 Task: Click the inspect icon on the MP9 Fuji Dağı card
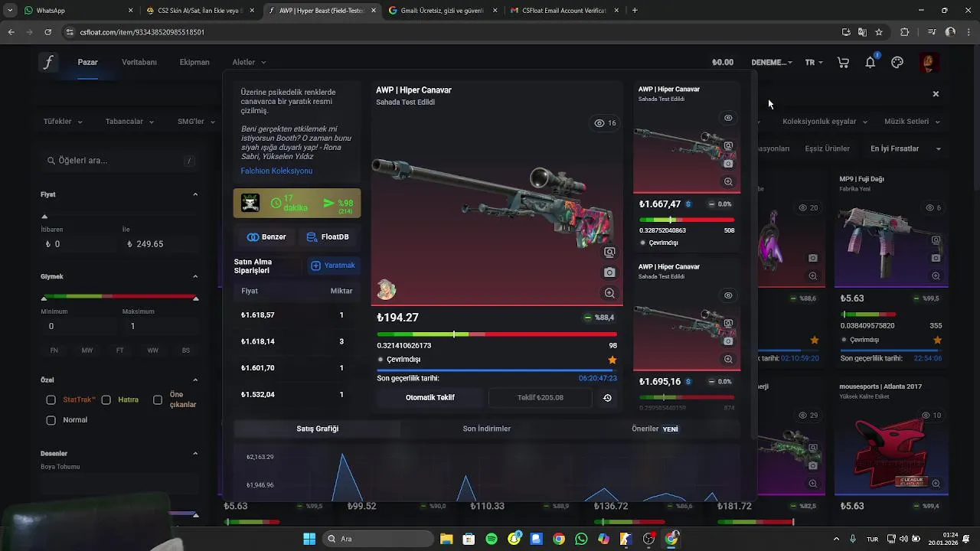pos(936,240)
